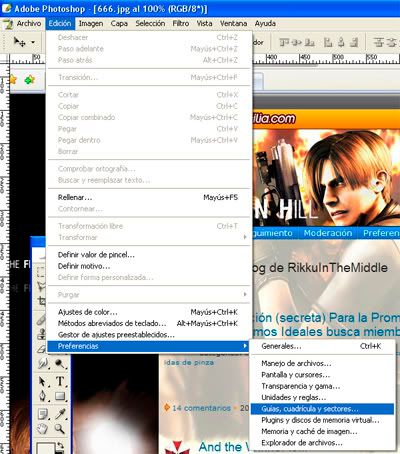Click the align left edges icon
Screen dimensions: 400x454
pos(328,42)
